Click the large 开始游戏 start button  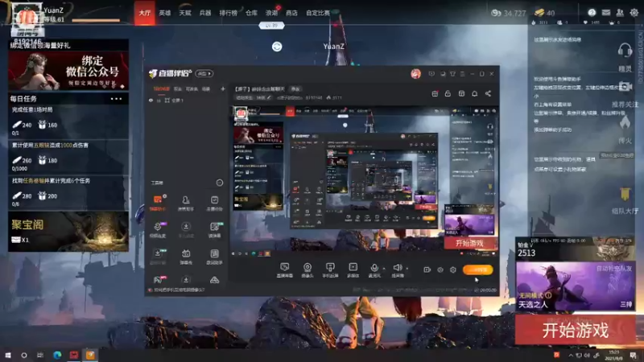[x=575, y=330]
